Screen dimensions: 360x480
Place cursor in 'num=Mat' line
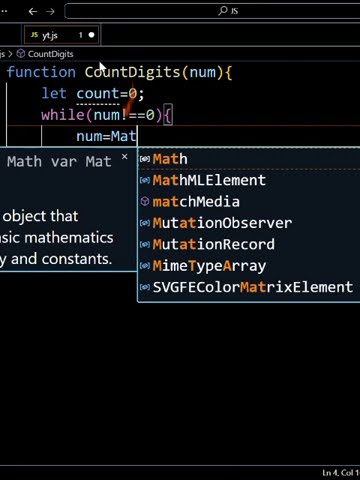point(107,136)
